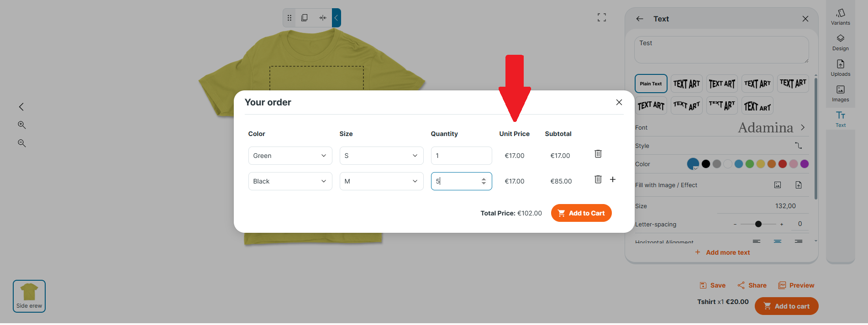Close the Your order dialog

(x=619, y=102)
